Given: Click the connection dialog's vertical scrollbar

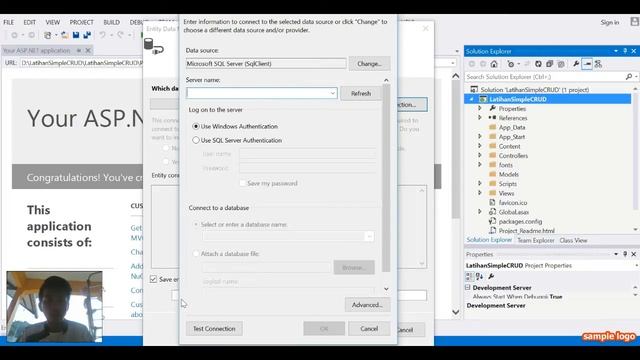Looking at the screenshot, I should tap(386, 178).
